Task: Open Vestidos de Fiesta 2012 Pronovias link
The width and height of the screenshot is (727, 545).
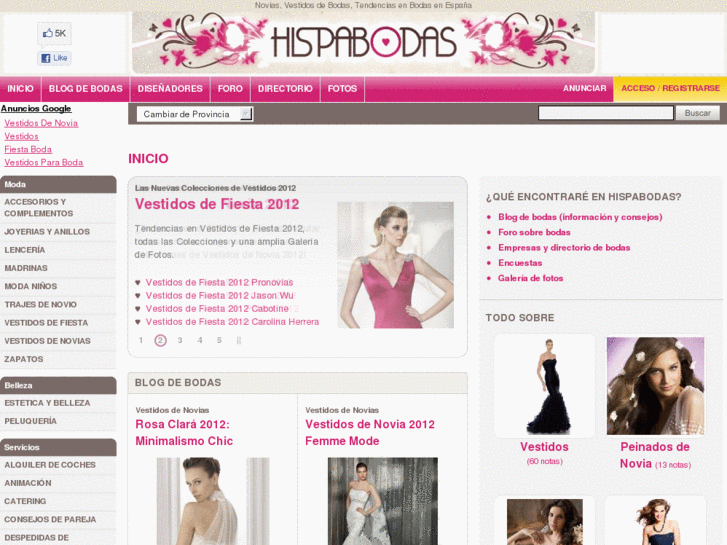Action: tap(219, 282)
